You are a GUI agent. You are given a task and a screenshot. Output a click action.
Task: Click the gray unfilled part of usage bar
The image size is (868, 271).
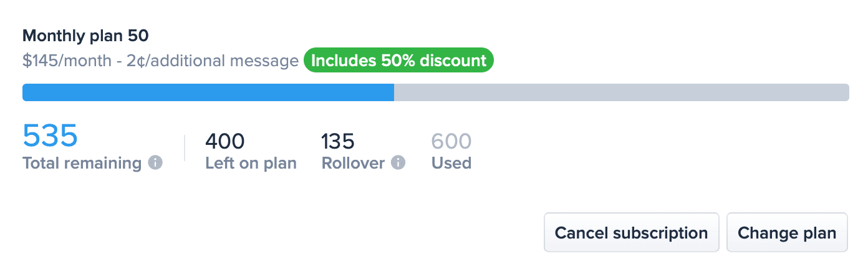620,92
